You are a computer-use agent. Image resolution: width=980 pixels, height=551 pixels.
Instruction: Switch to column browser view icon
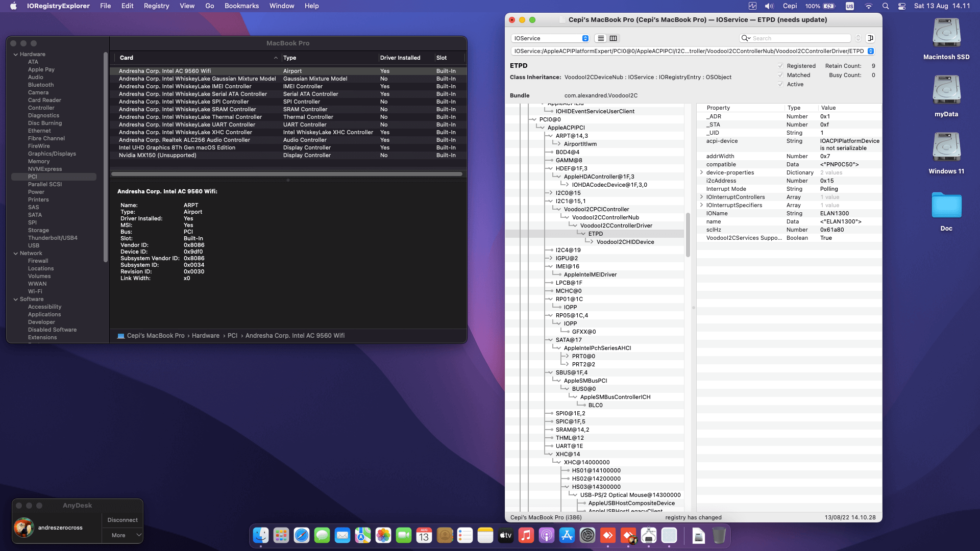pos(614,38)
